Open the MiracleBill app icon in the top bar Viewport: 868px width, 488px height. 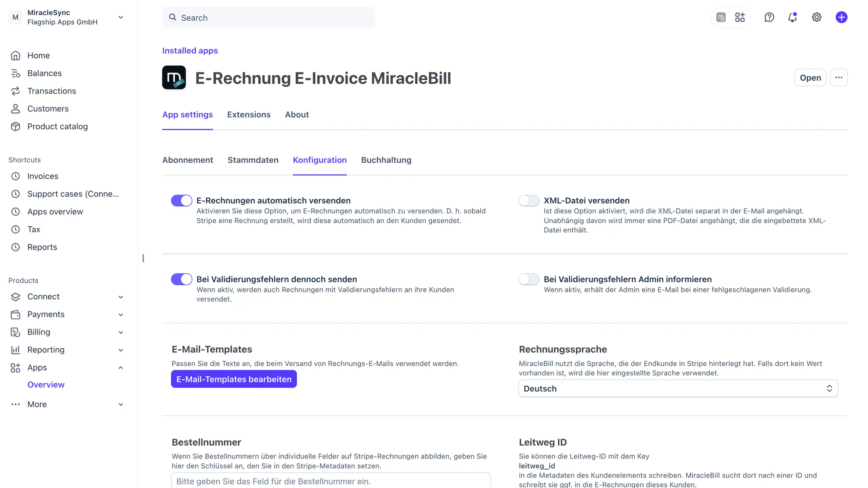pyautogui.click(x=721, y=17)
